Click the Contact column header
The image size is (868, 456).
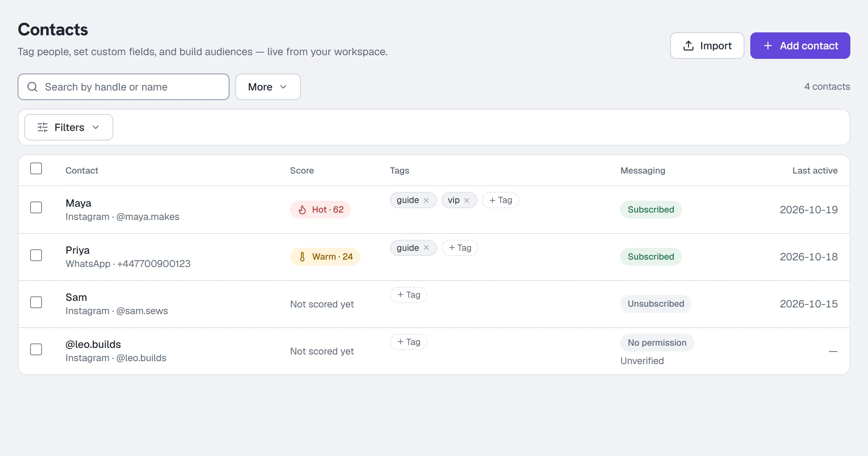[82, 171]
